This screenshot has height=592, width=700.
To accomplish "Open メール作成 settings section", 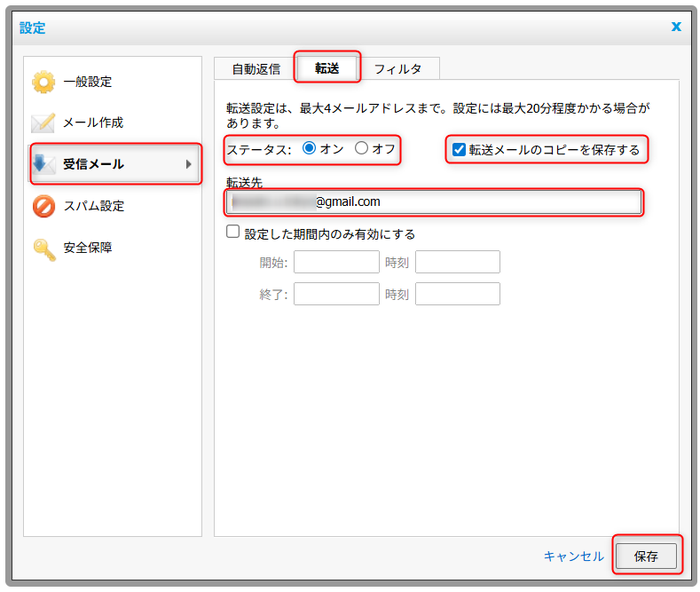I will tap(93, 122).
